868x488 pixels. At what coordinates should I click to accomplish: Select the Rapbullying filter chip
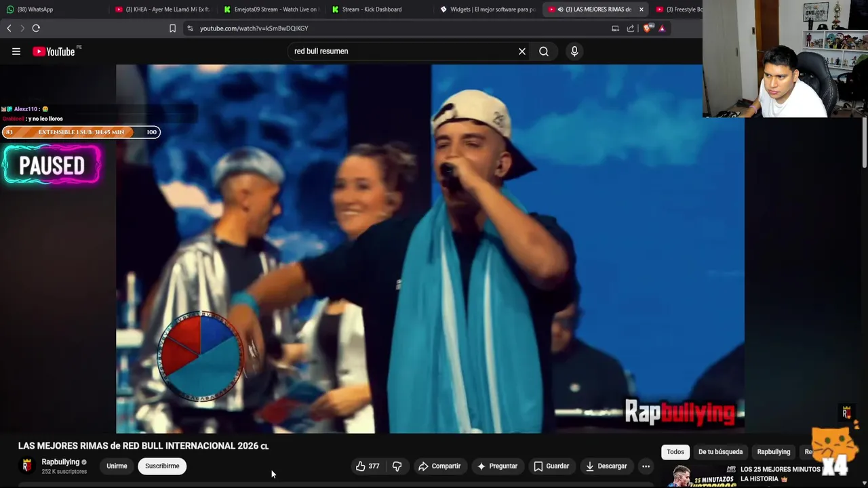[774, 452]
